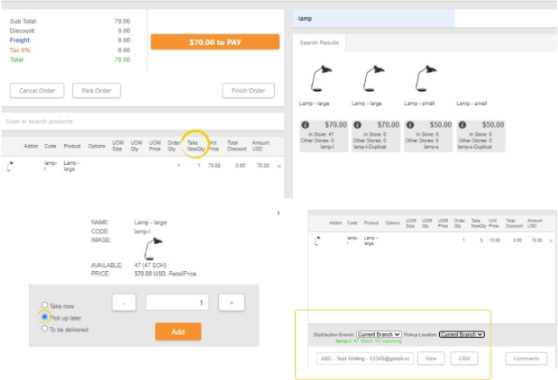
Task: Focus the Scan or search products field
Action: pyautogui.click(x=142, y=121)
